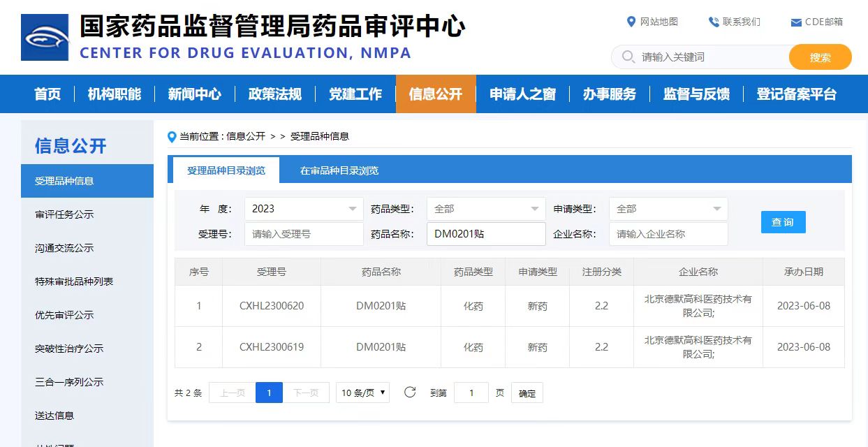Select 优先审评公示 in the sidebar

click(x=64, y=315)
